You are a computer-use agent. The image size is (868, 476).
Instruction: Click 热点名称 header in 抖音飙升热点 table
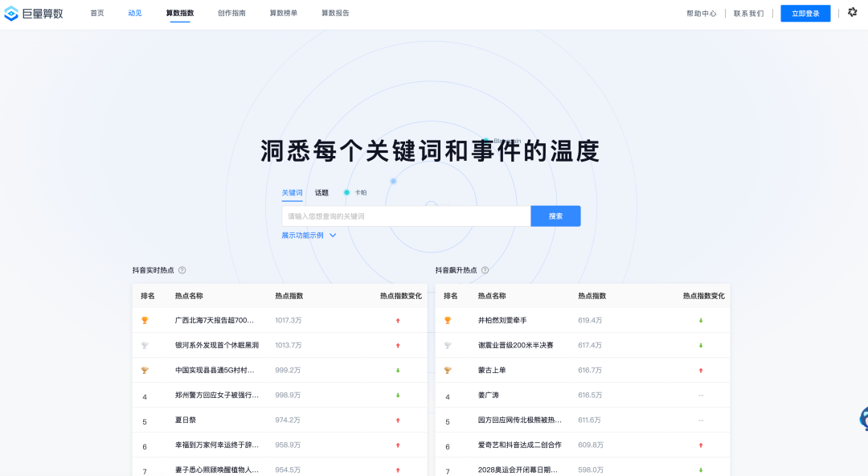[492, 296]
